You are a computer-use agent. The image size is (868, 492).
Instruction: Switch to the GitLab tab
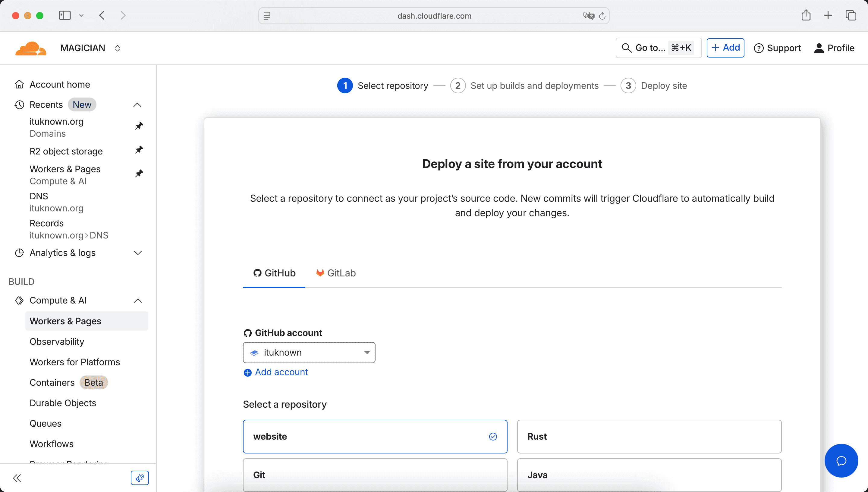(x=335, y=273)
